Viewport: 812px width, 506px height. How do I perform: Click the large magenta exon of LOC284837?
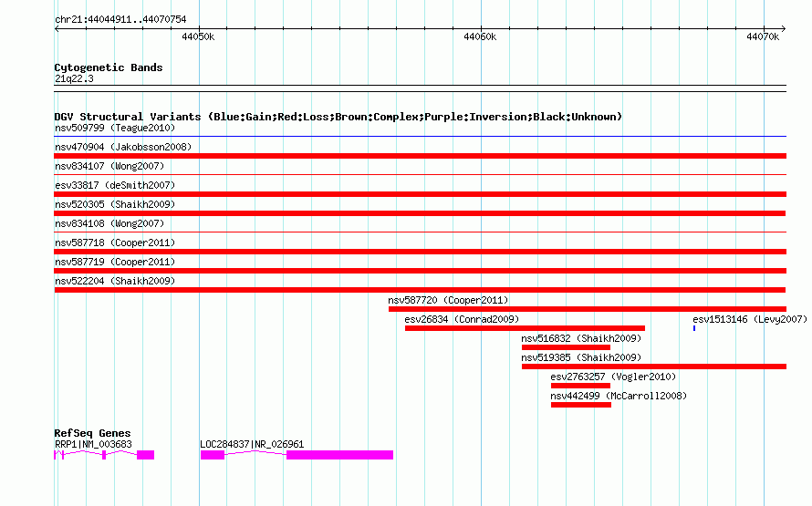(339, 455)
